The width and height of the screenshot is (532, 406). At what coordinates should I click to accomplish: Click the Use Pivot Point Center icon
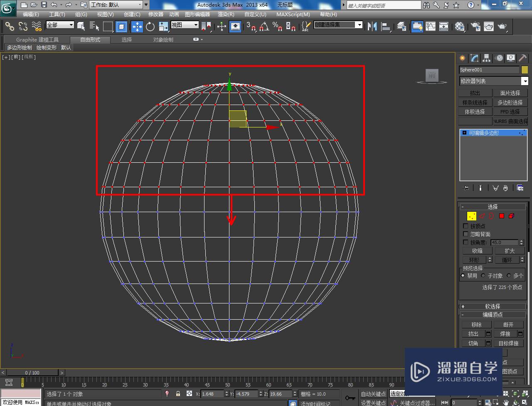click(206, 27)
